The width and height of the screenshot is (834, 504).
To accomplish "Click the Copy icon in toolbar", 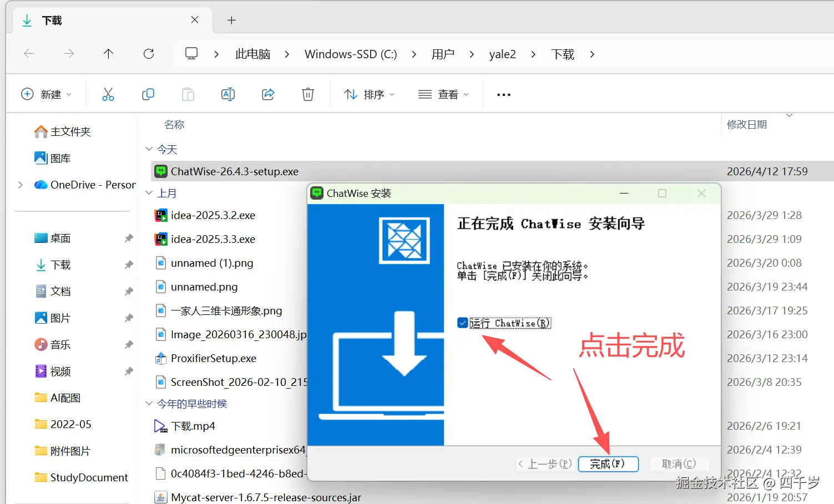I will coord(148,94).
